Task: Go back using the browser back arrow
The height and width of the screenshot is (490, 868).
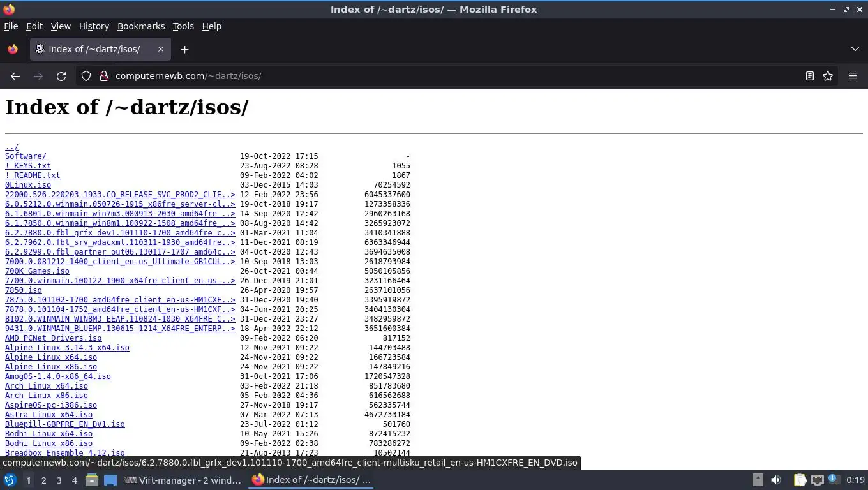Action: (x=15, y=76)
